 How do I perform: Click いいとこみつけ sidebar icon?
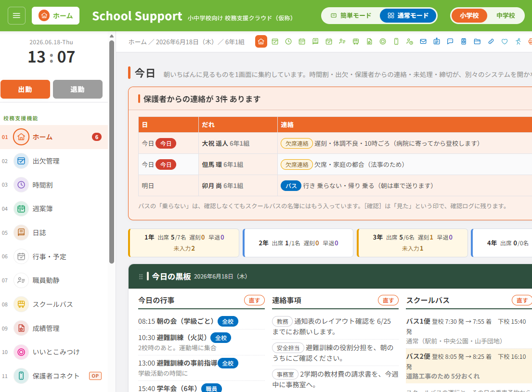21,352
